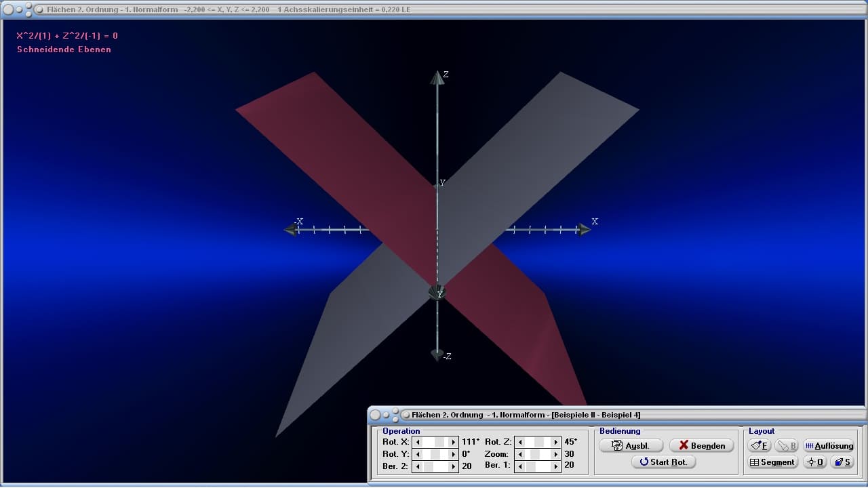Viewport: 868px width, 488px height.
Task: Decrease Ber. 1 with left arrow
Action: point(519,466)
